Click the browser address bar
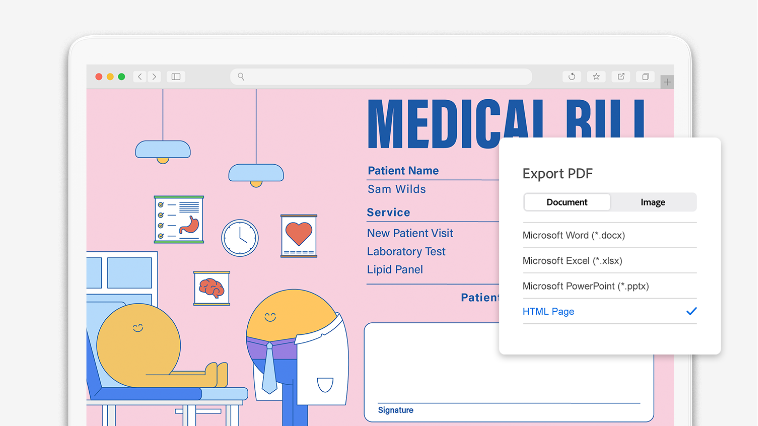Viewport: 758px width, 426px height. [381, 76]
